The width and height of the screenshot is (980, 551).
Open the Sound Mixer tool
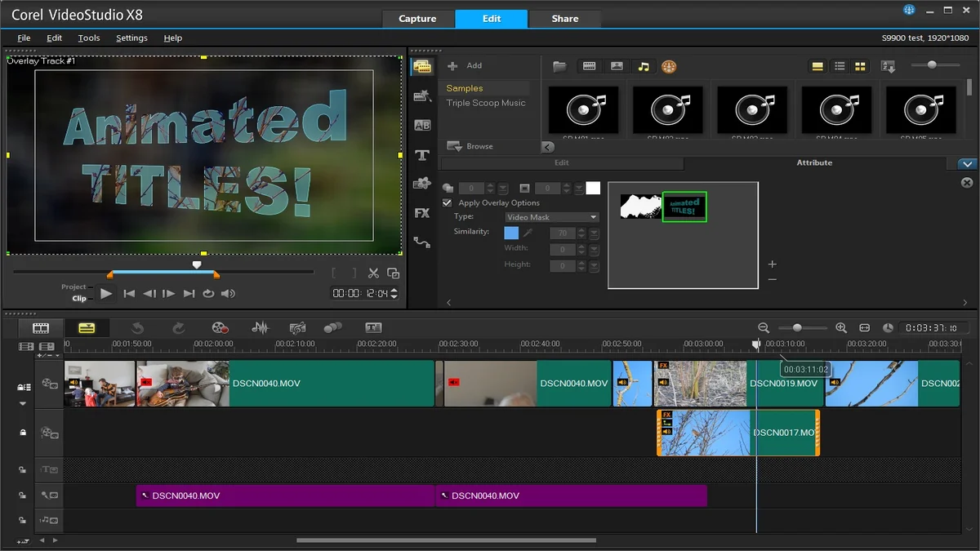(x=260, y=328)
